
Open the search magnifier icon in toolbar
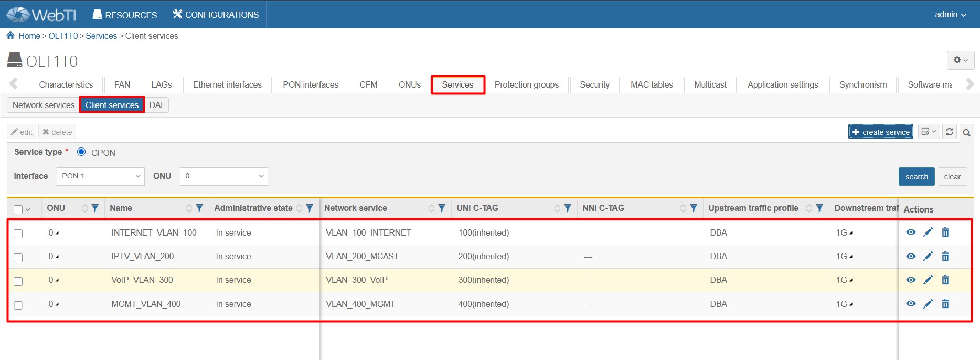966,133
